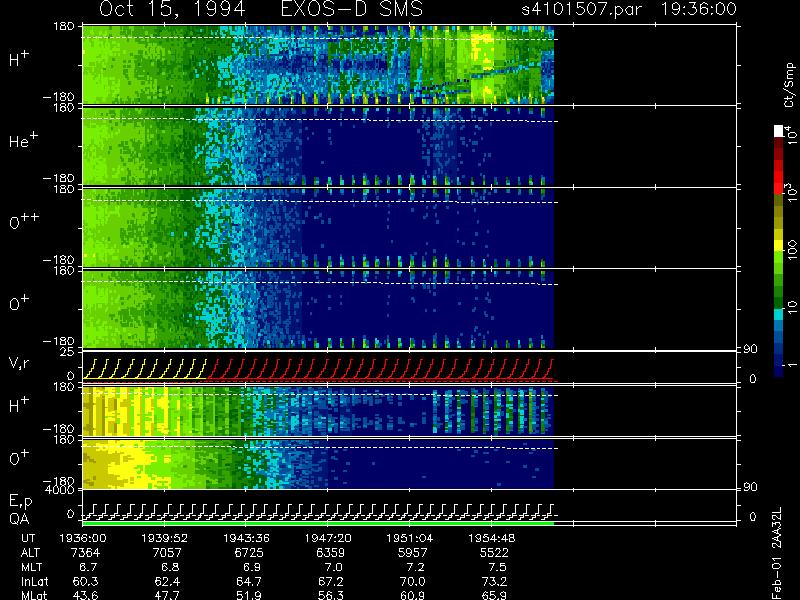800x600 pixels.
Task: Select UT value "1939:52"
Action: point(164,538)
